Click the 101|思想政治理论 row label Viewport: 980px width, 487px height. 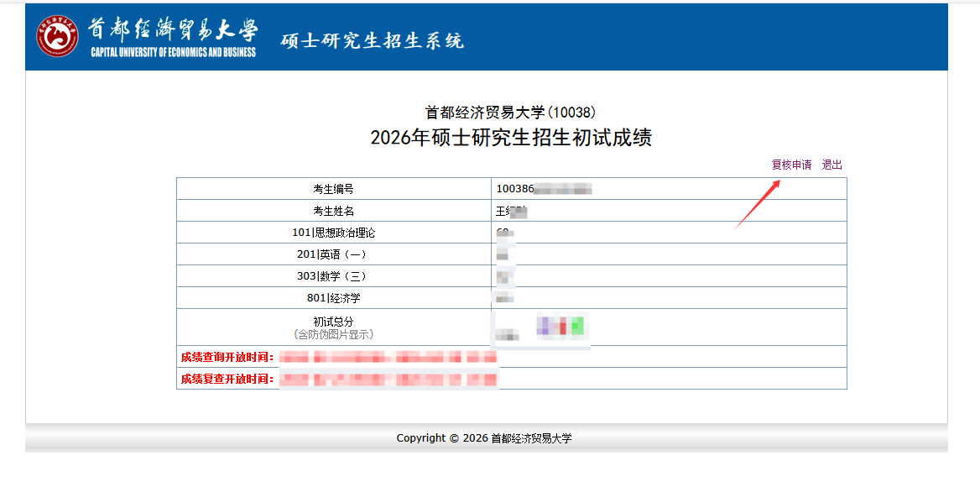click(333, 233)
